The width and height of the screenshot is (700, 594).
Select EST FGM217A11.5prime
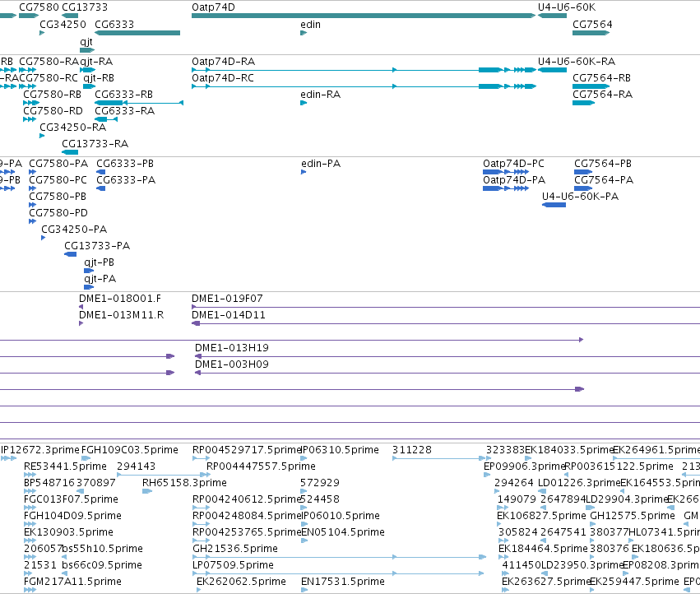(30, 590)
